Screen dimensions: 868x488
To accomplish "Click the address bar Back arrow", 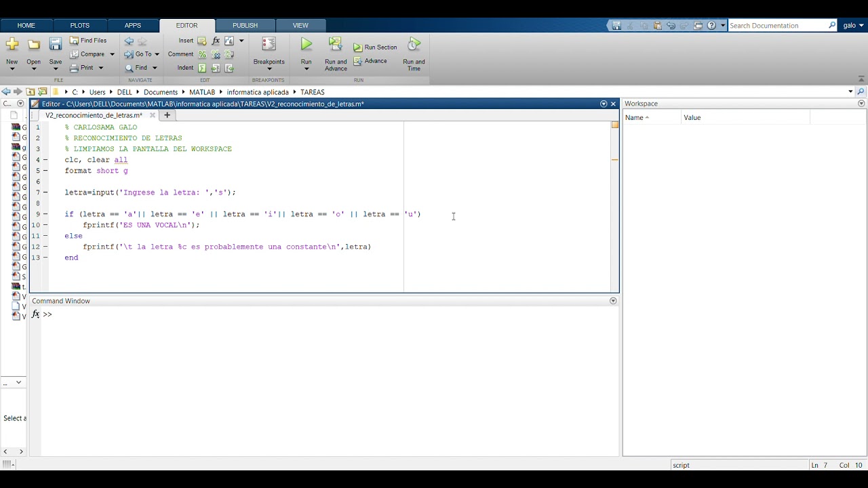I will [6, 91].
